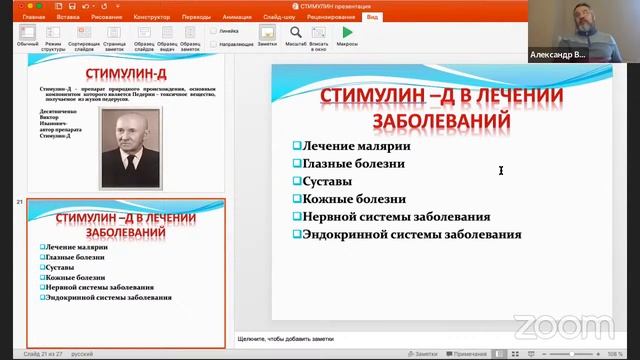This screenshot has height=360, width=640.
Task: Enable the Линейка ruler checkbox
Action: [x=213, y=31]
